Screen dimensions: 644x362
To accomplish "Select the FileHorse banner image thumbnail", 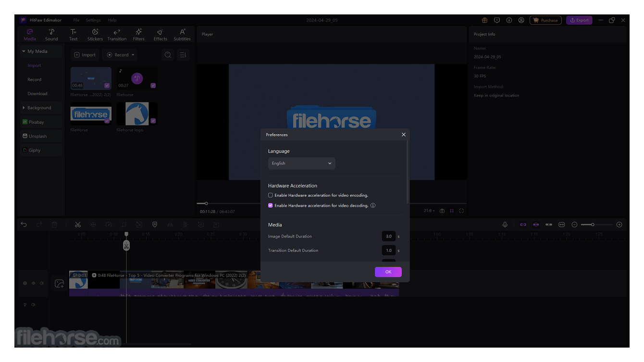I will point(91,114).
